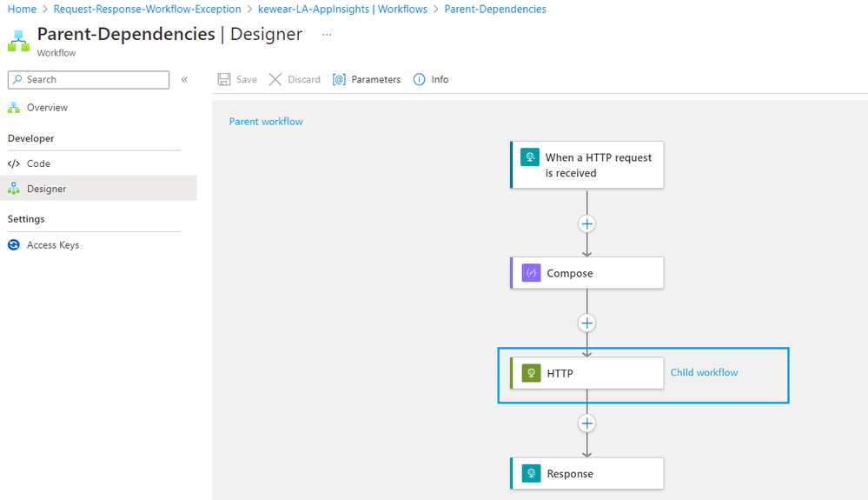Collapse the left sidebar menu
The width and height of the screenshot is (868, 500).
pos(185,79)
